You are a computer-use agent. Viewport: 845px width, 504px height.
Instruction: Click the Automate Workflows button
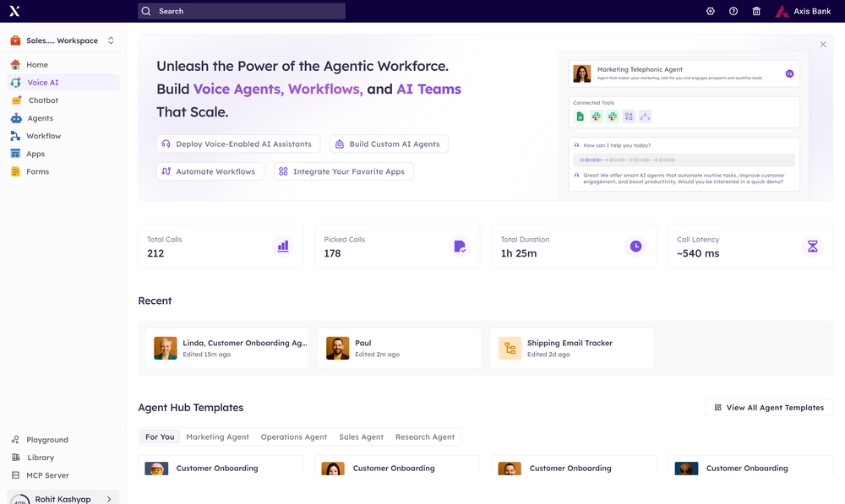click(210, 171)
